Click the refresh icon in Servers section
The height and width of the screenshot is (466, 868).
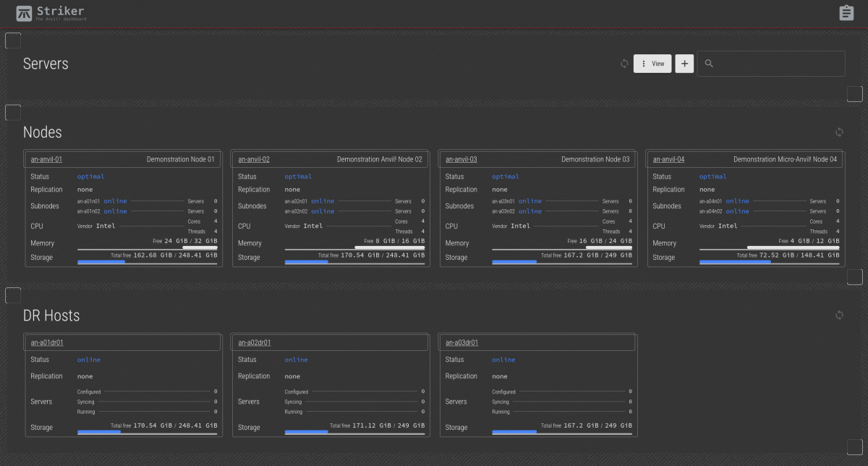pyautogui.click(x=624, y=64)
